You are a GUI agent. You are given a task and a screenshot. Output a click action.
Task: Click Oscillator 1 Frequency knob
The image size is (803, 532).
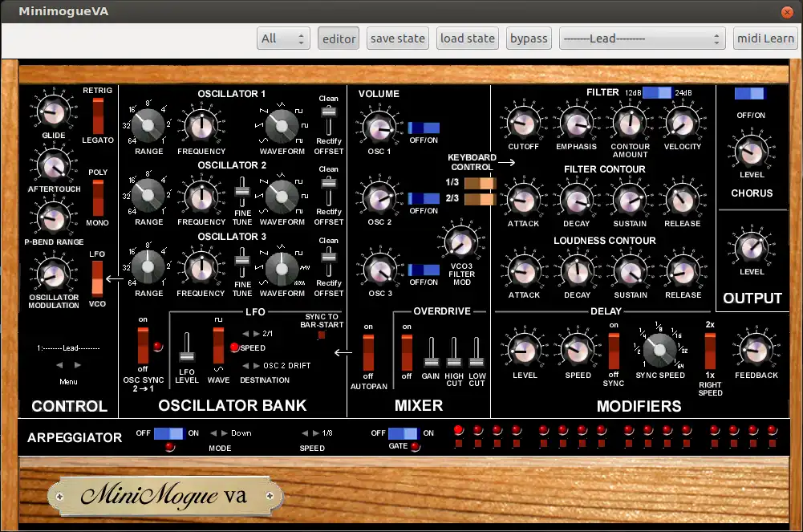click(201, 125)
